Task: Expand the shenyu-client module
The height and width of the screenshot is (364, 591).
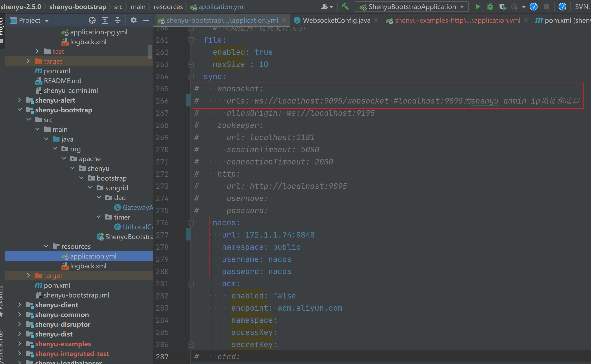Action: [x=20, y=305]
